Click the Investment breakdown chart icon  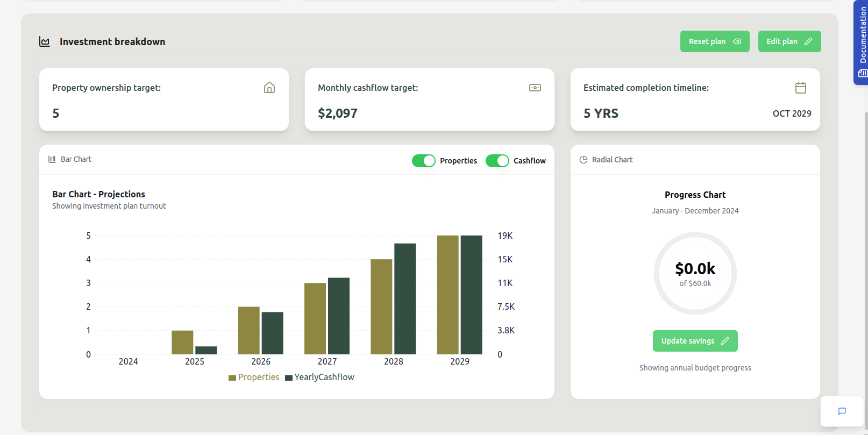coord(45,42)
